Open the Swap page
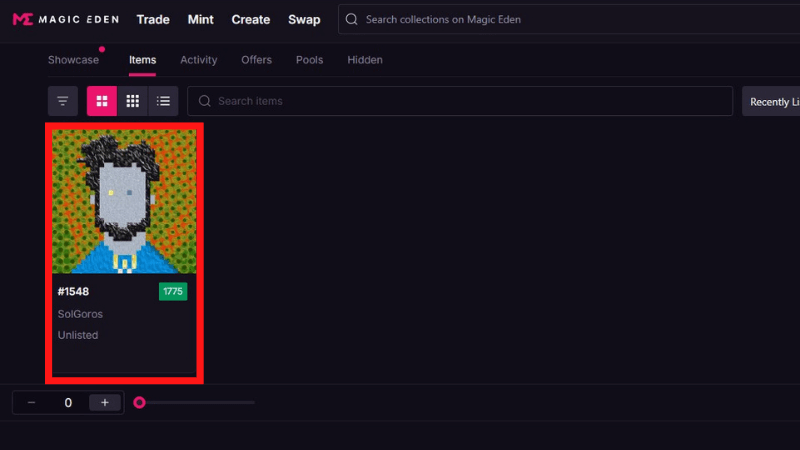Screen dimensions: 800x450 click(x=304, y=19)
